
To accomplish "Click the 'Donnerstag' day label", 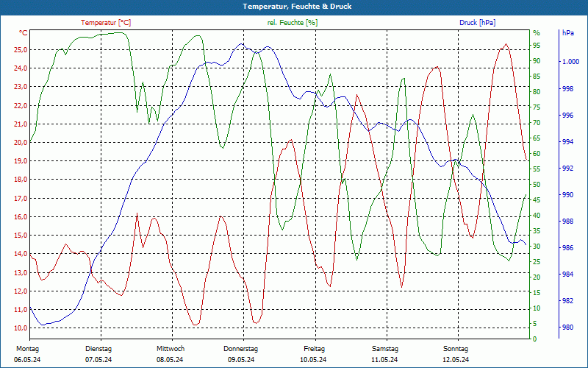I will coord(241,349).
